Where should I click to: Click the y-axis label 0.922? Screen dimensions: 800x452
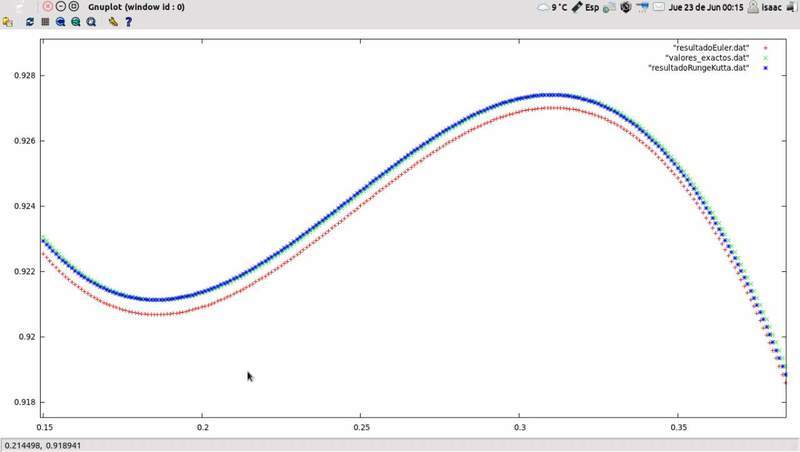tap(25, 271)
